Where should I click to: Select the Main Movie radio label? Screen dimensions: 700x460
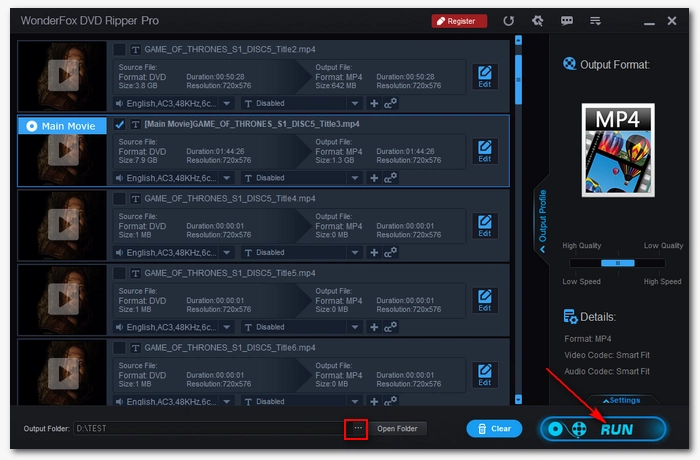click(62, 126)
